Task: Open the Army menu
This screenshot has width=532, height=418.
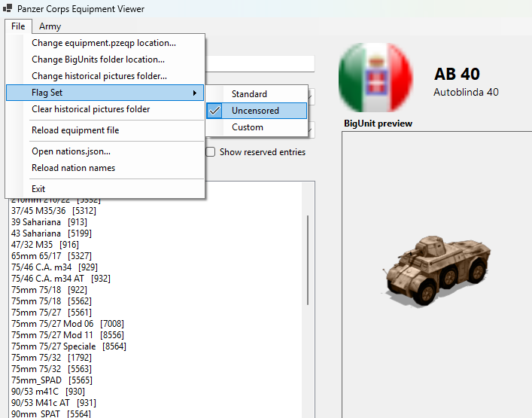Action: coord(50,26)
